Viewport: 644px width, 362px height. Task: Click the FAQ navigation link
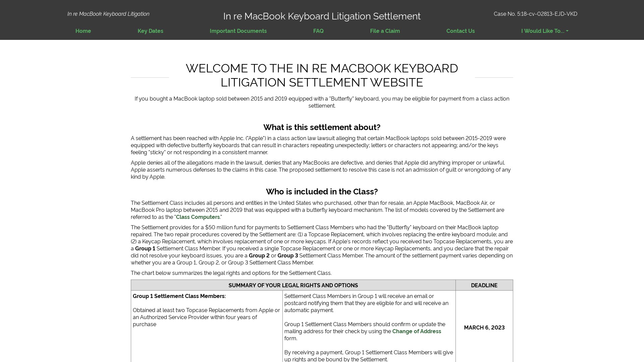pyautogui.click(x=318, y=31)
